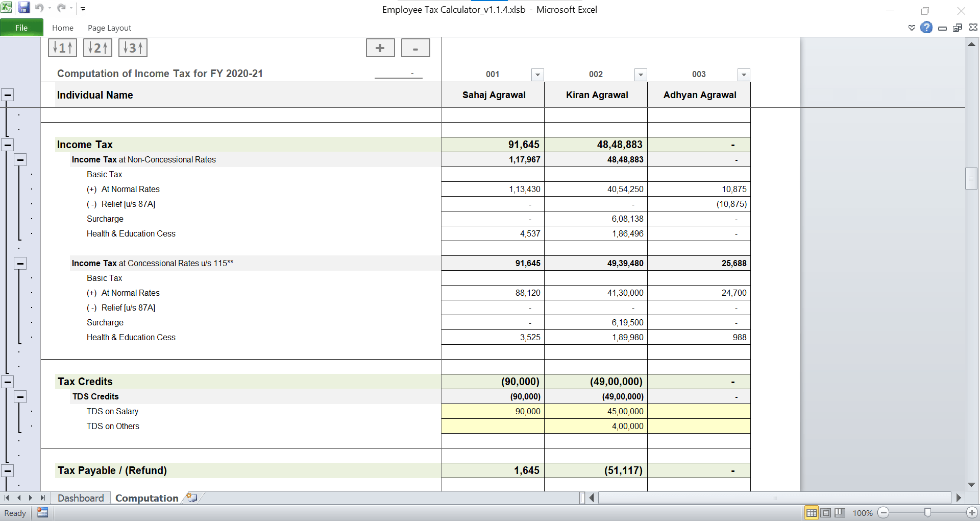Click the Insert Worksheet icon
Viewport: 980px width, 521px height.
point(192,498)
